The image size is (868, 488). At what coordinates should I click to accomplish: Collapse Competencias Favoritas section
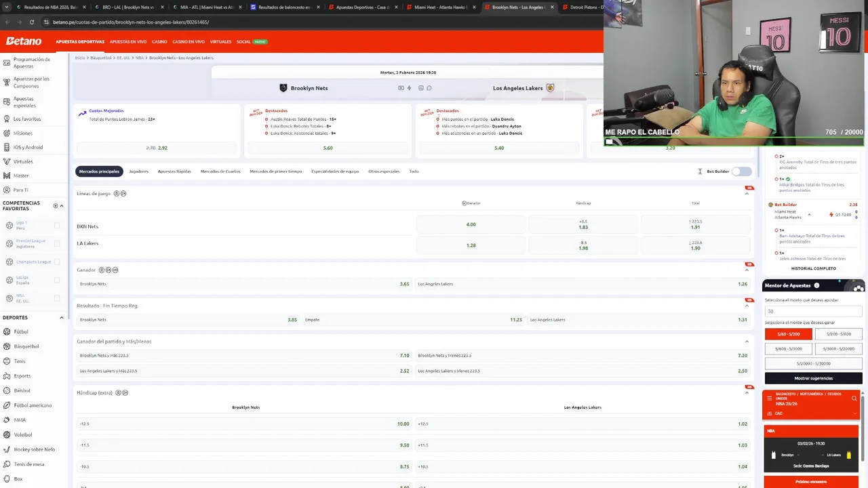tap(62, 205)
